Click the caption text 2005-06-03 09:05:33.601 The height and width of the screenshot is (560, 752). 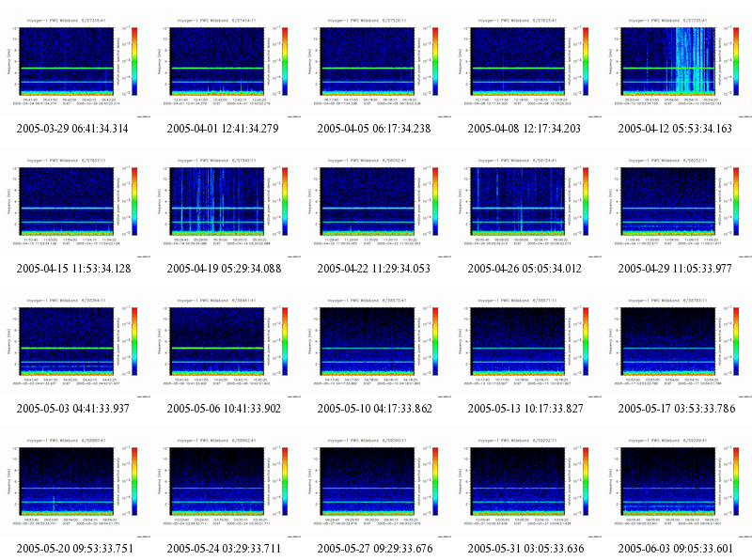click(x=676, y=549)
